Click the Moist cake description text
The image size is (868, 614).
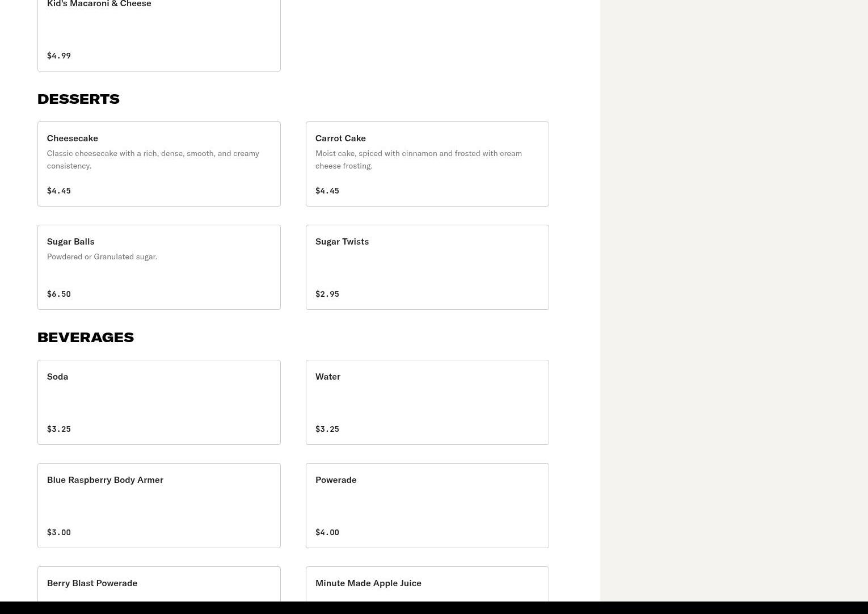(x=419, y=159)
